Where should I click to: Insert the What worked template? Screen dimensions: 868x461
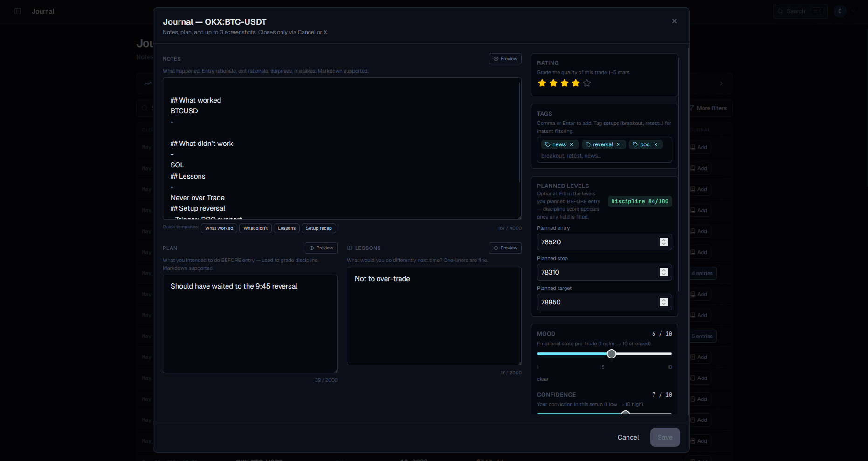[219, 228]
